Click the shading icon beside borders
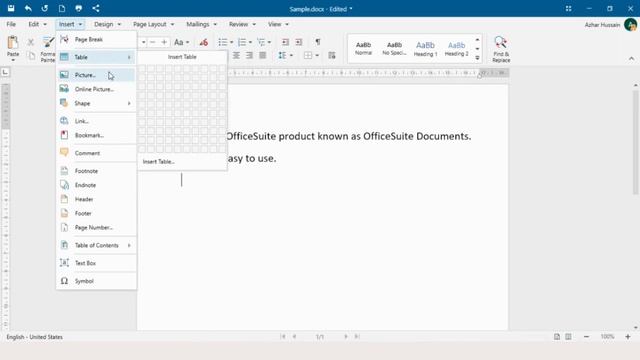This screenshot has height=360, width=640. [332, 56]
